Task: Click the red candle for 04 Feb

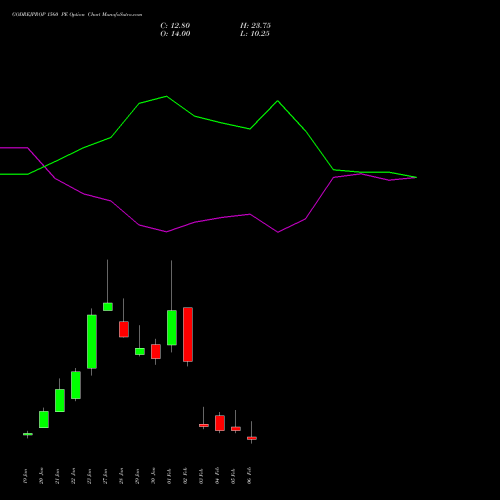Action: point(220,423)
